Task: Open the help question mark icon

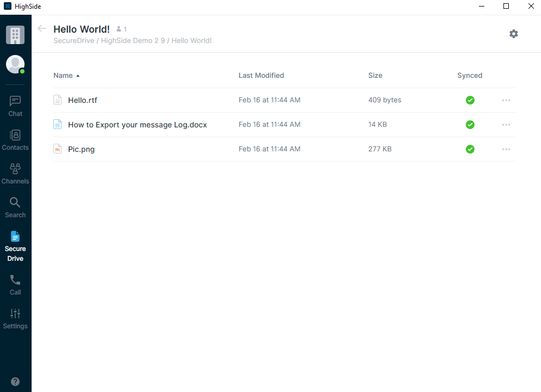Action: (15, 382)
